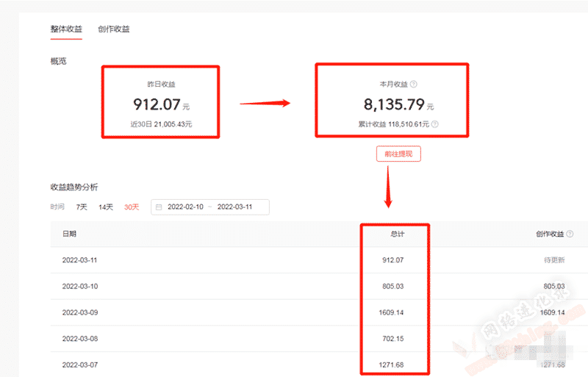Click the 总计 value 805.03
This screenshot has height=377, width=588.
[x=393, y=286]
